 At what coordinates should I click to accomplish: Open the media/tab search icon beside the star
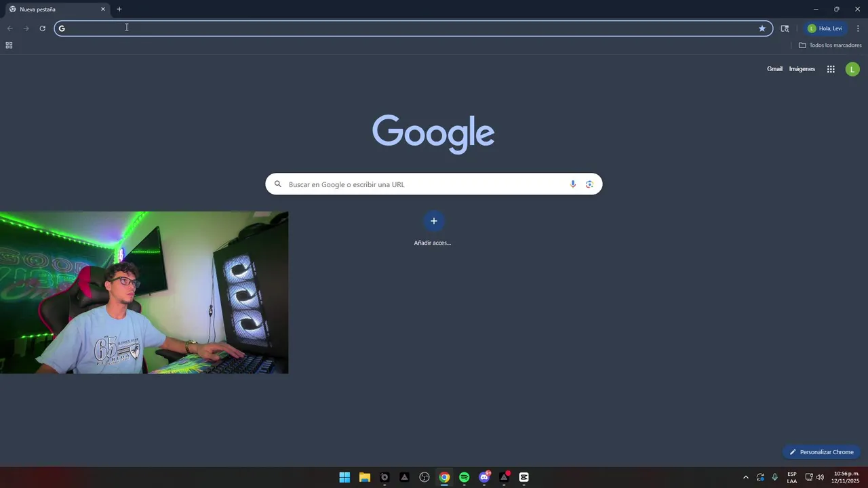point(785,28)
